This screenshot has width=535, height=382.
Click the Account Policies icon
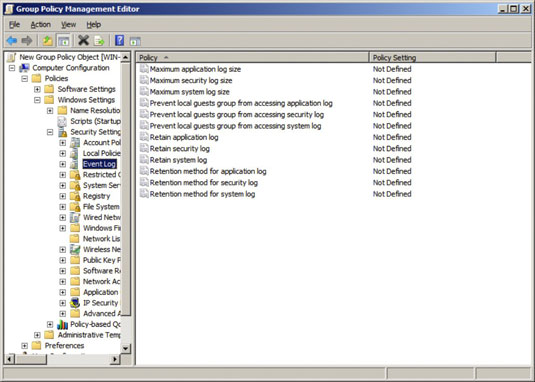[x=75, y=143]
